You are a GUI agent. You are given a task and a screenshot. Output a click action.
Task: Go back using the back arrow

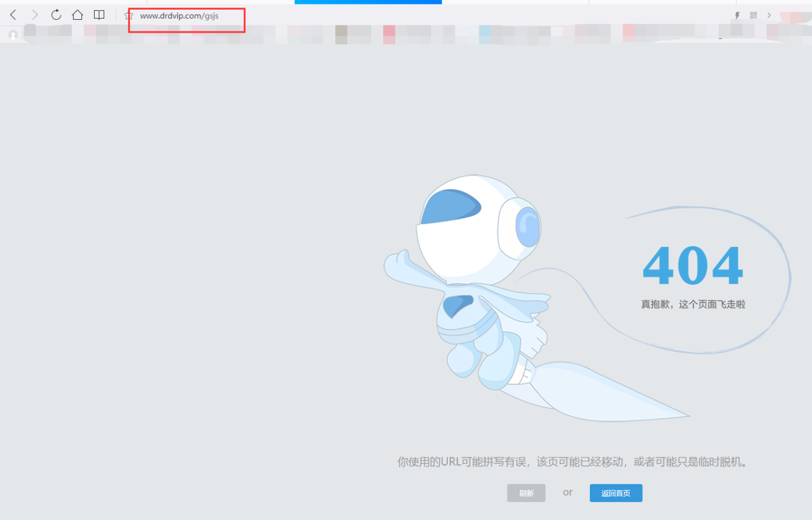pos(13,15)
